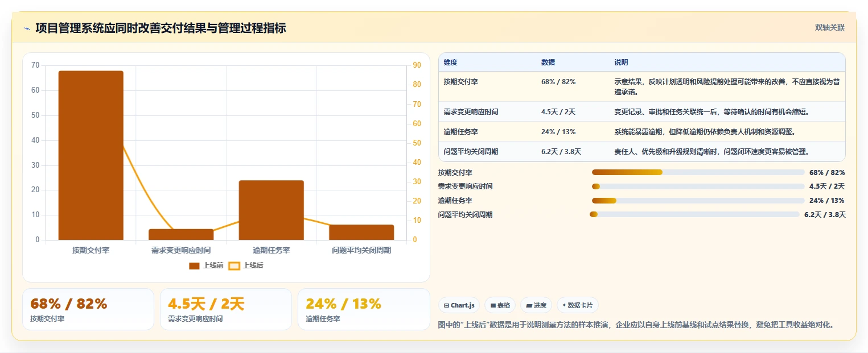Click the x-axis label 按期交付率
868x353 pixels.
tap(90, 250)
